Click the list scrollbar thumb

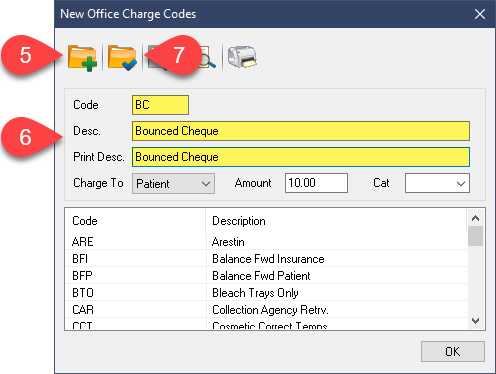pos(476,236)
